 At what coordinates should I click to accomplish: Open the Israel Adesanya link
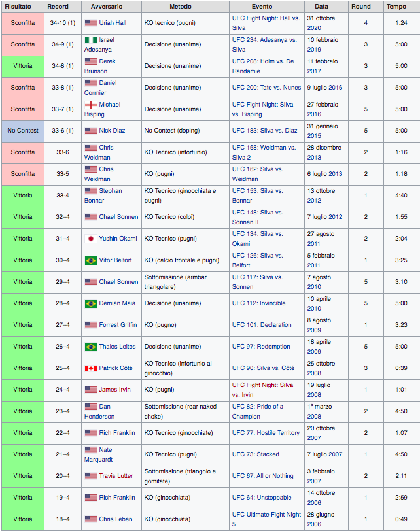[99, 44]
